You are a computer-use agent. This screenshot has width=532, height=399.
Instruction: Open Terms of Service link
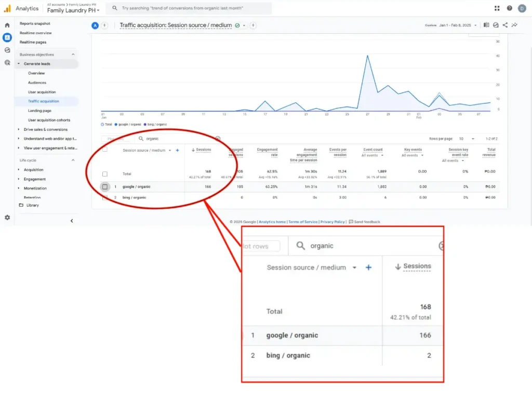click(303, 222)
